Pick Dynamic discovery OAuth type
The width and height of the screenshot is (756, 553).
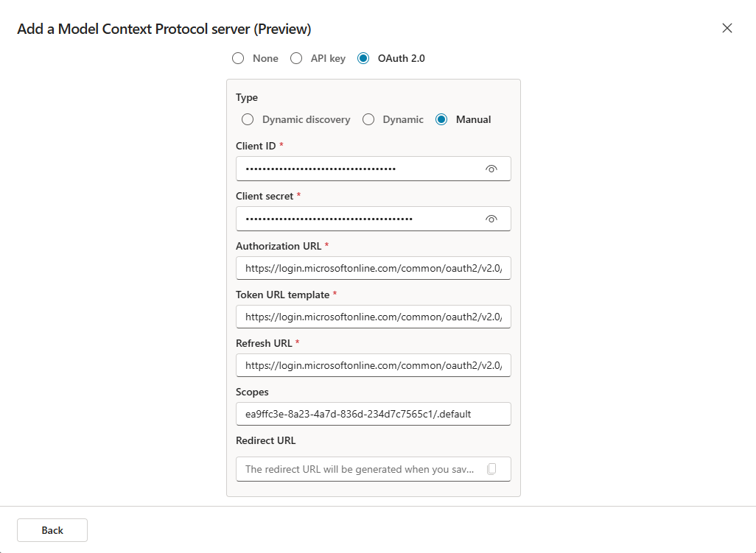(x=248, y=119)
